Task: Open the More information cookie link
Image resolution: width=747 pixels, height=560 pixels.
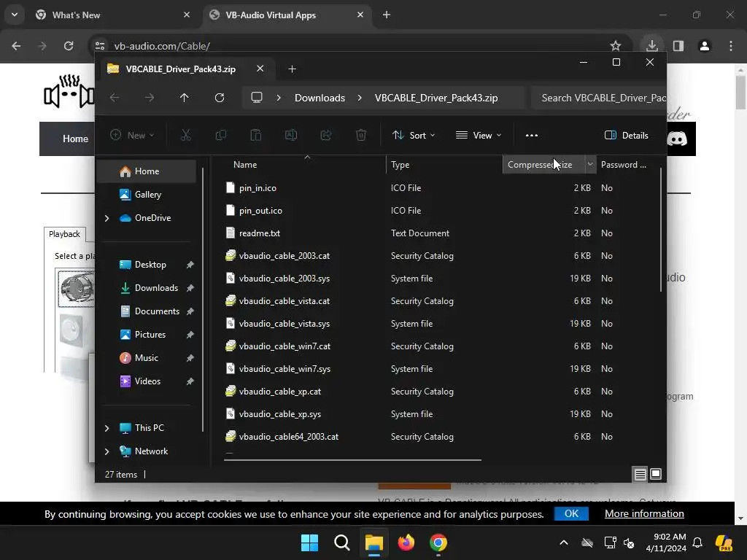Action: 644,514
